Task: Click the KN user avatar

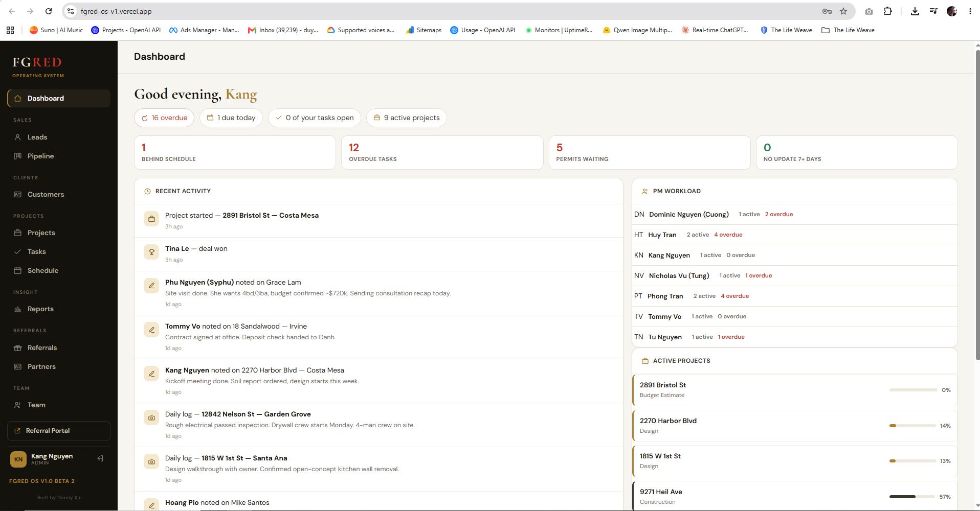Action: click(x=18, y=459)
